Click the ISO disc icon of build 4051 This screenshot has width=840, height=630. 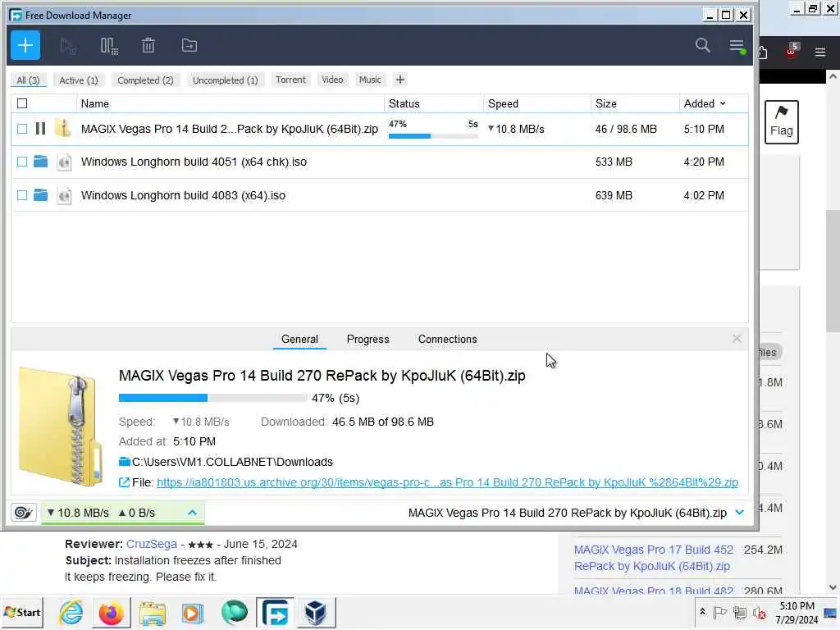64,162
